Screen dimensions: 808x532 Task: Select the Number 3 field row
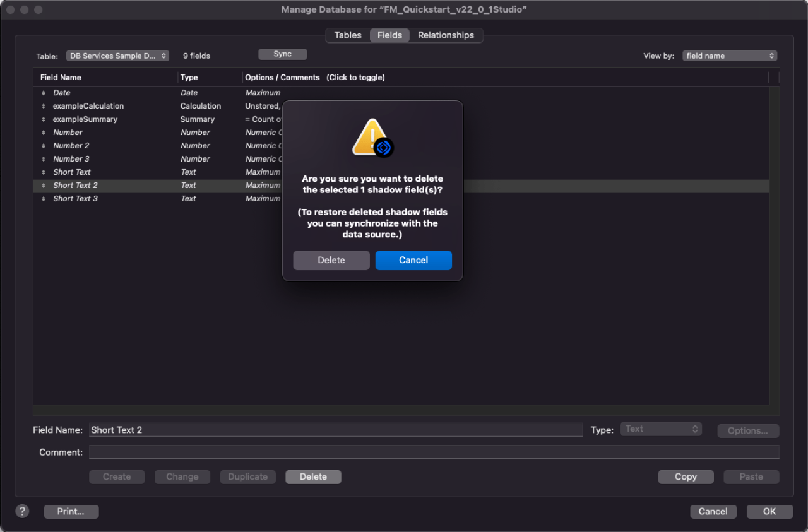pos(401,159)
